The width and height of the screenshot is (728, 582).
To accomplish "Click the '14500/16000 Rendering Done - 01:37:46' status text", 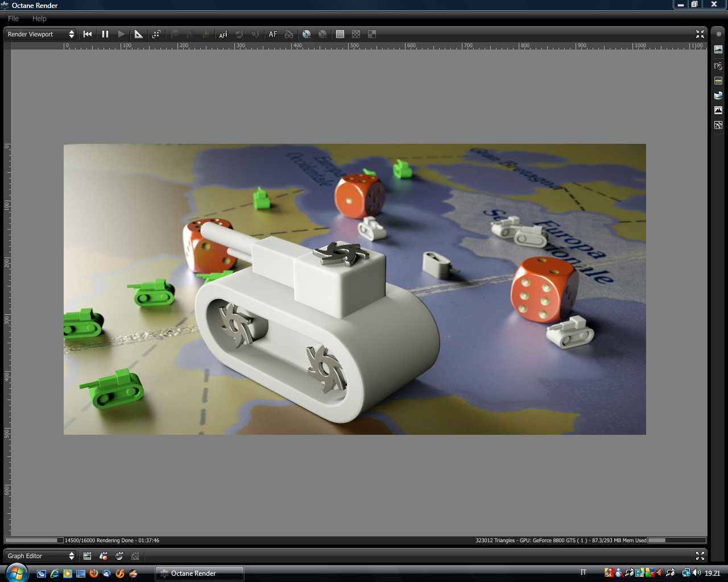I will point(112,541).
